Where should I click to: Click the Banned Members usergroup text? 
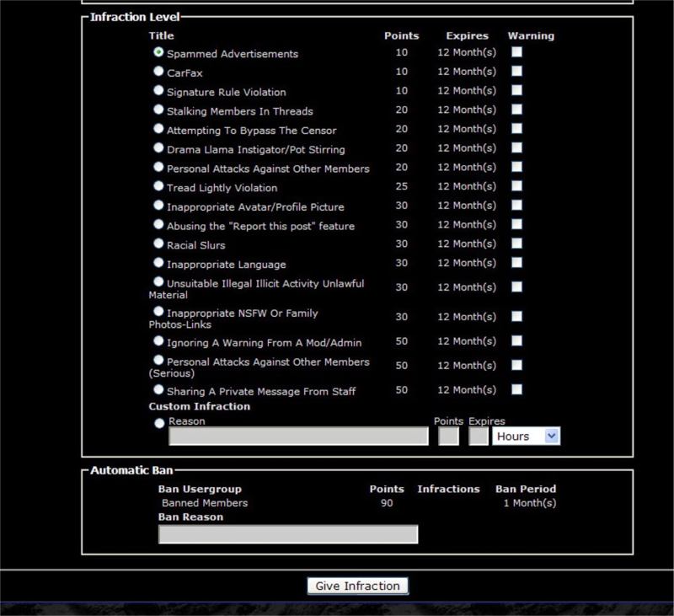tap(205, 503)
